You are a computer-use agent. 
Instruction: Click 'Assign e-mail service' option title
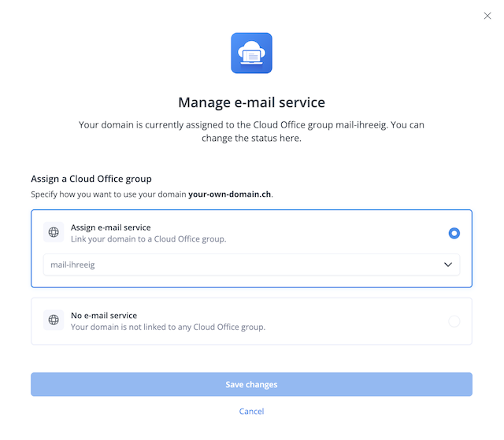pos(110,227)
